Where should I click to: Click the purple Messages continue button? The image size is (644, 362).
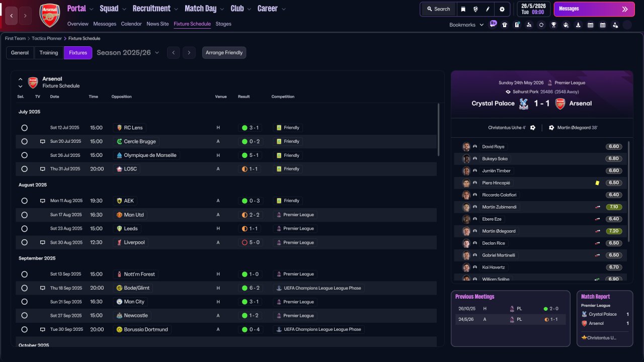click(593, 9)
